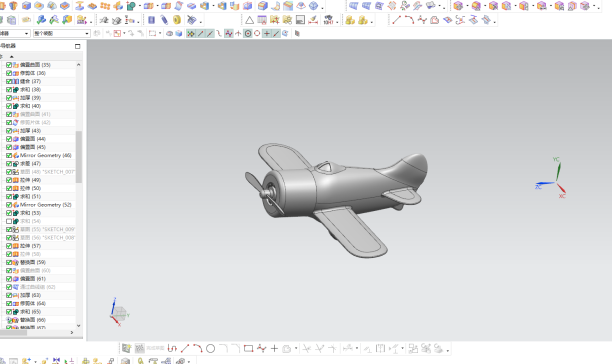Select the Studio Spline sketch tool
This screenshot has height=364, width=612.
click(262, 348)
